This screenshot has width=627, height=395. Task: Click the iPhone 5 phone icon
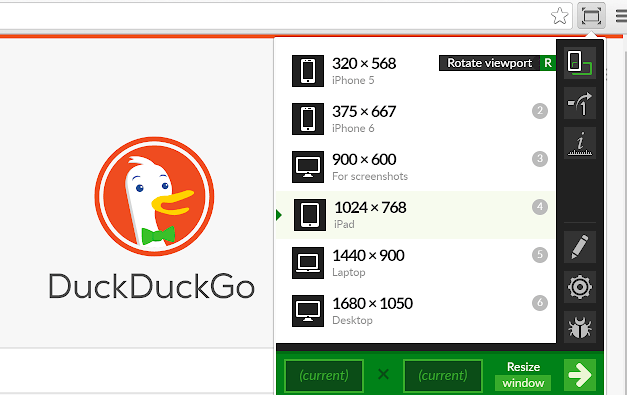pyautogui.click(x=308, y=71)
